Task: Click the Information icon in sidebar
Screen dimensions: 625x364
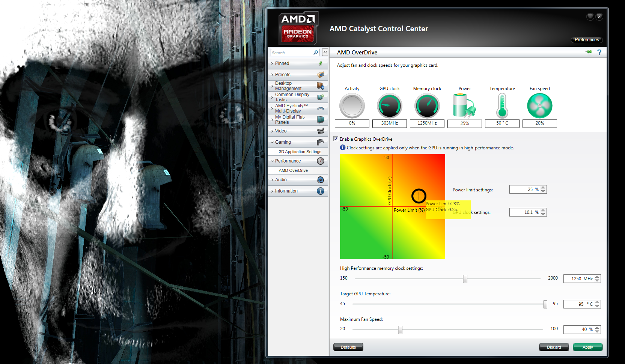Action: [321, 191]
